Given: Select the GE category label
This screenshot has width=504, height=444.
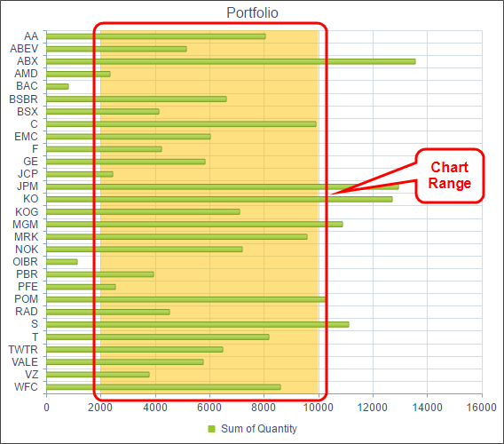Looking at the screenshot, I should click(x=30, y=162).
